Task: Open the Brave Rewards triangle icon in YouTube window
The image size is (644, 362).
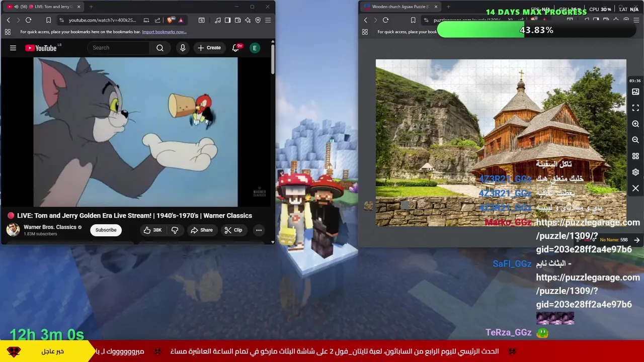Action: [x=181, y=20]
